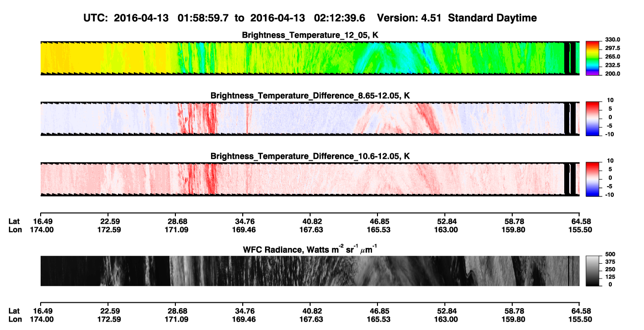Click the grayscale colorbar for WFC Radiance
644x330 pixels.
(593, 271)
